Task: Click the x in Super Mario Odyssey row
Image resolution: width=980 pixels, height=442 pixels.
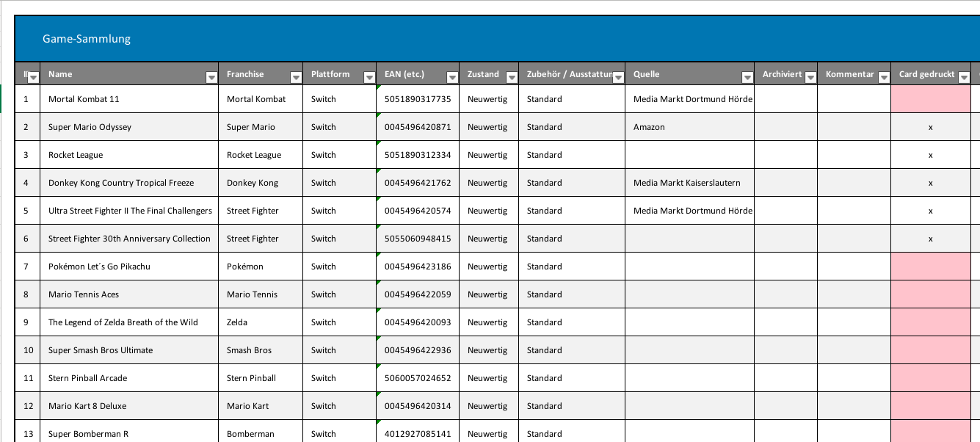Action: tap(931, 127)
